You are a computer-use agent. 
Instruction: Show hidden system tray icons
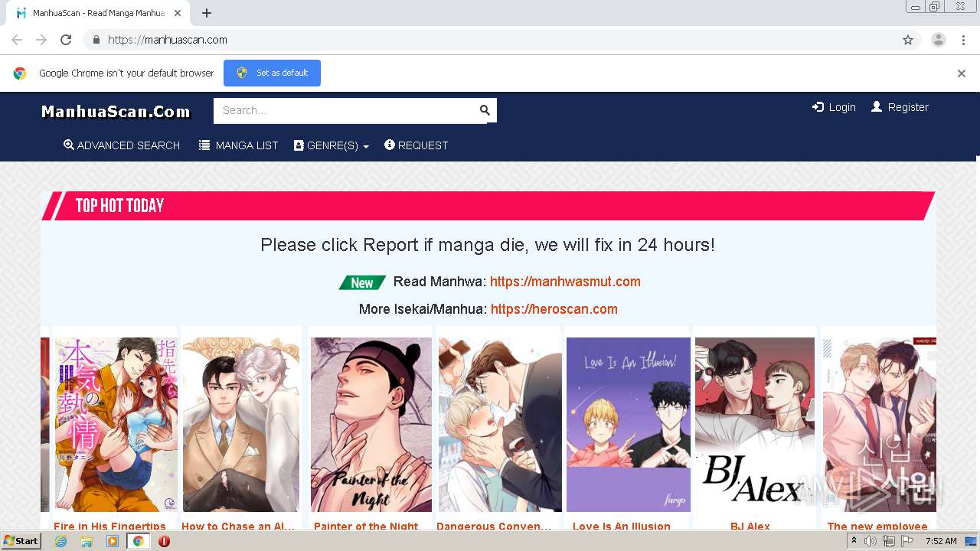pyautogui.click(x=854, y=541)
